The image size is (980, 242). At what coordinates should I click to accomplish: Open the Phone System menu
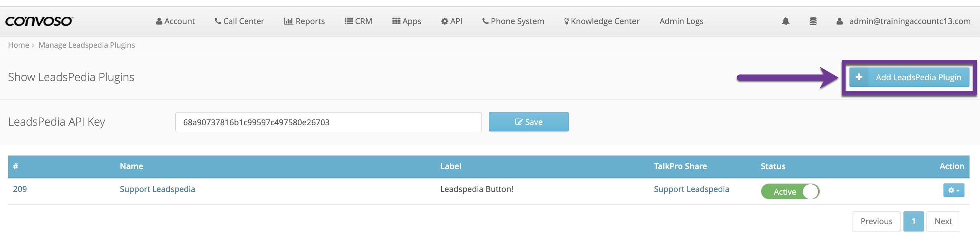[513, 21]
